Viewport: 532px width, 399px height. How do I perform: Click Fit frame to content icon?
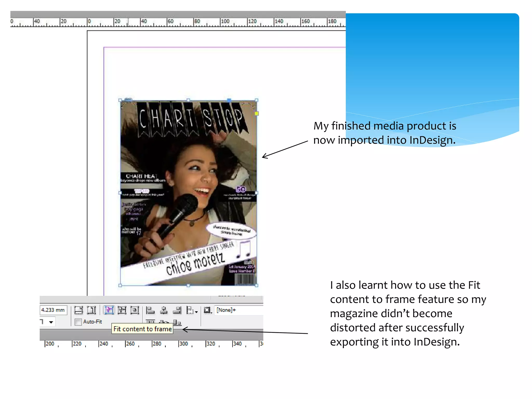pyautogui.click(x=122, y=310)
